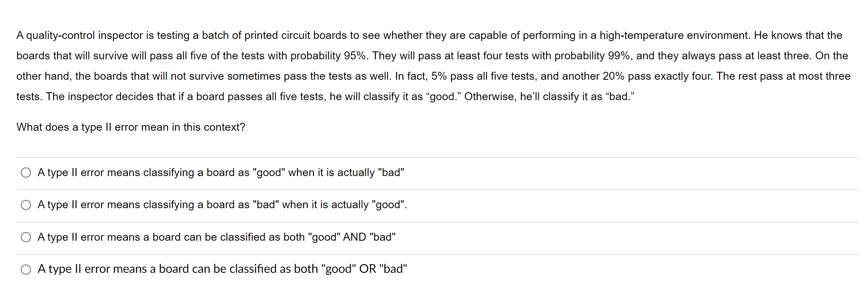Click the quality-control inspector problem paragraph
Image resolution: width=868 pixels, height=297 pixels.
416,66
